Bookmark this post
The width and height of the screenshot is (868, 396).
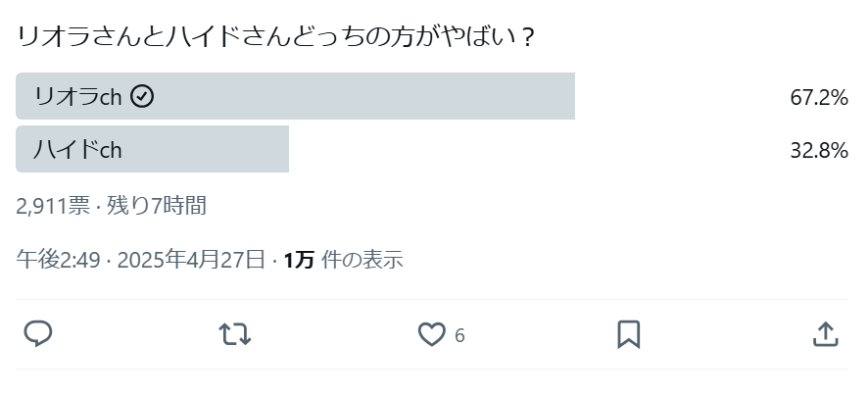click(x=629, y=334)
